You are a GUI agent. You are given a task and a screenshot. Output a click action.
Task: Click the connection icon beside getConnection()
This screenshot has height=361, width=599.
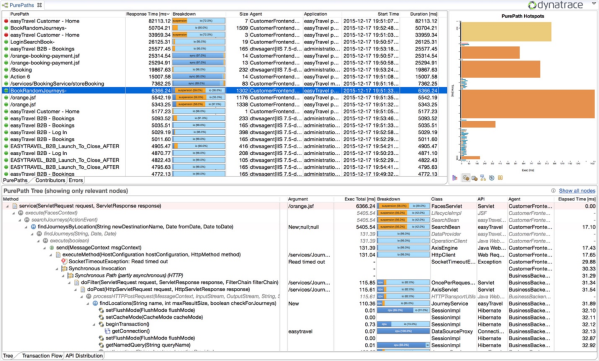coord(107,331)
